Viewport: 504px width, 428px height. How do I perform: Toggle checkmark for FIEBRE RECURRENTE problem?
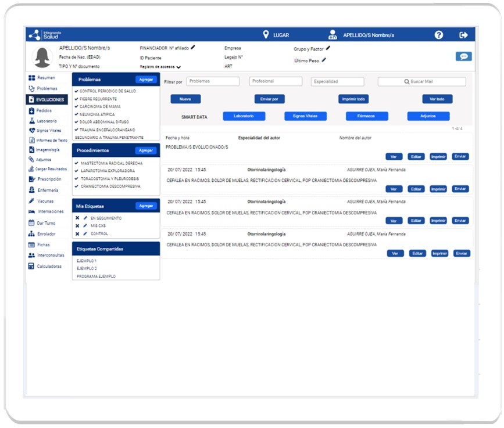coord(77,99)
